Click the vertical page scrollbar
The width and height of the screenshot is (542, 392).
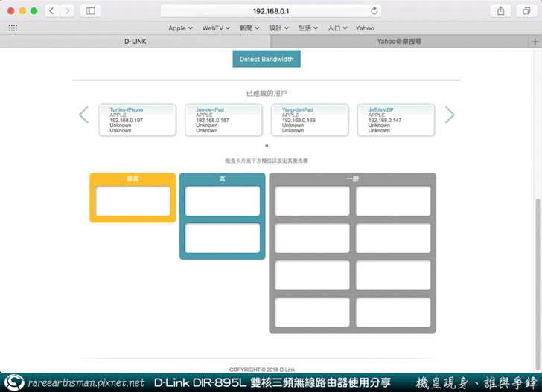(x=538, y=285)
